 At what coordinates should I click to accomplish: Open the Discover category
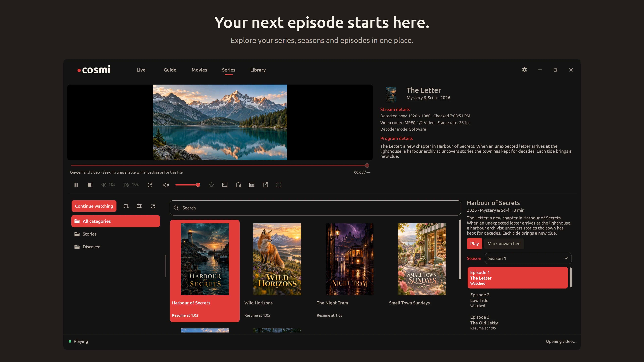(116, 247)
